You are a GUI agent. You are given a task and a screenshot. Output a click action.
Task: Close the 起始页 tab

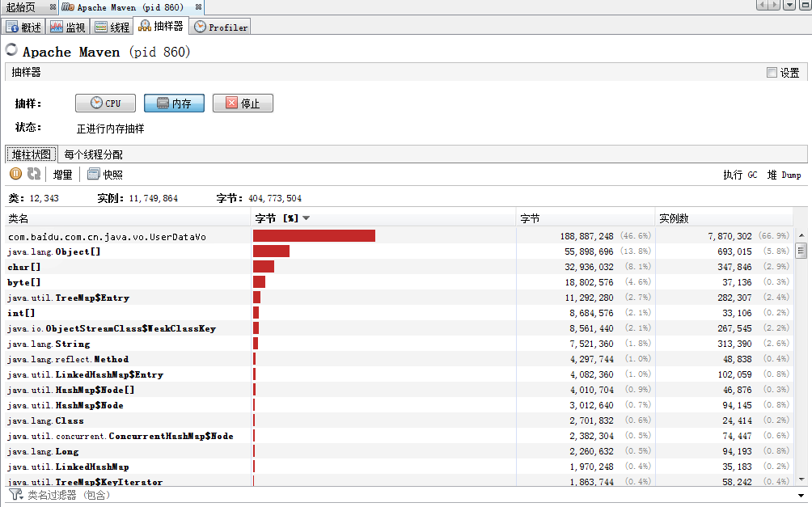tap(53, 7)
